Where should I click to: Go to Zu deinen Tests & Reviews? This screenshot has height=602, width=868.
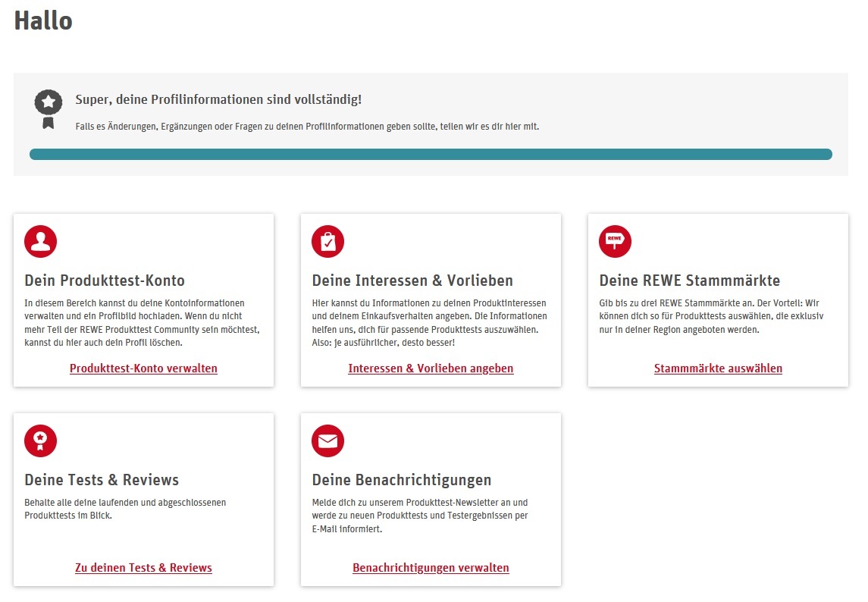point(143,568)
